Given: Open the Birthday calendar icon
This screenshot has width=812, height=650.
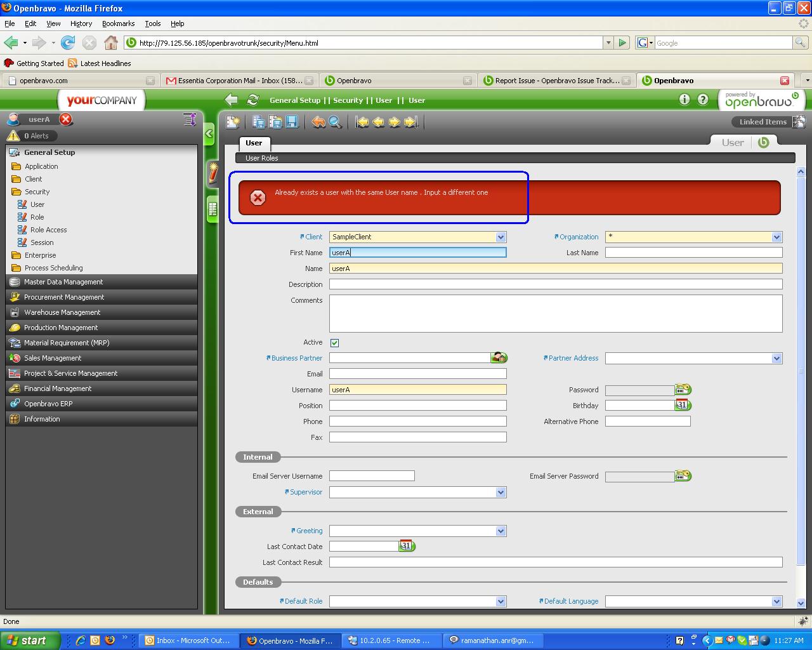Looking at the screenshot, I should [683, 406].
